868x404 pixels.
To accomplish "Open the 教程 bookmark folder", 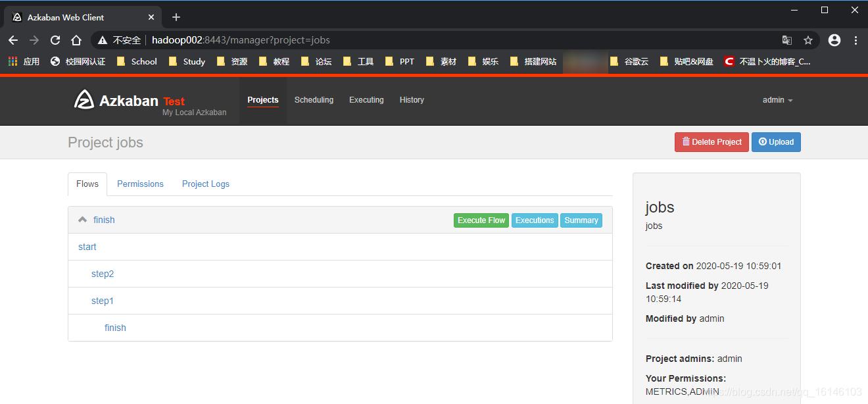I will tap(274, 61).
